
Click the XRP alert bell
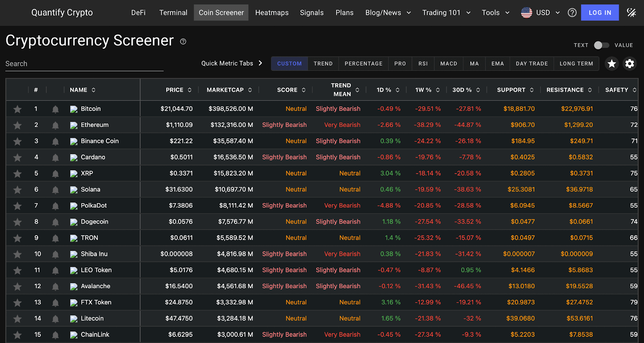coord(56,174)
